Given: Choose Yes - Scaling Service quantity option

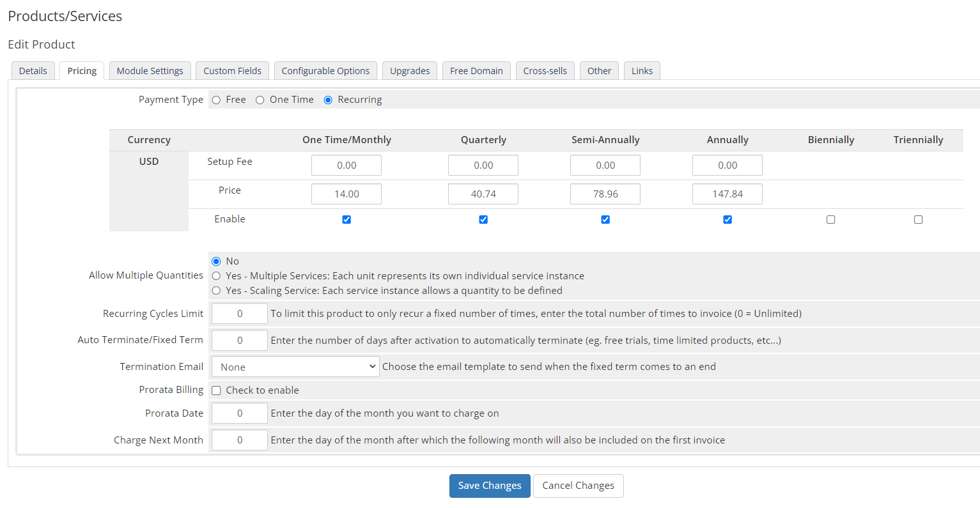Looking at the screenshot, I should coord(217,291).
